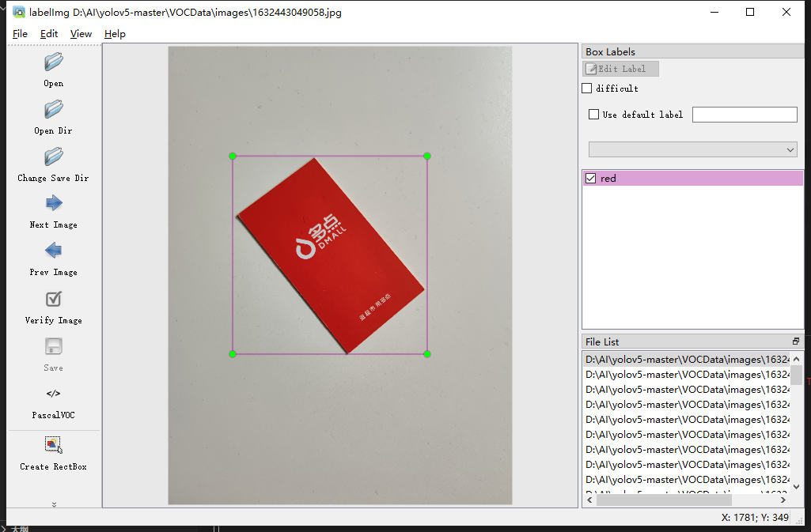This screenshot has height=532, width=811.
Task: Click the File List scroll down arrow
Action: coord(797,487)
